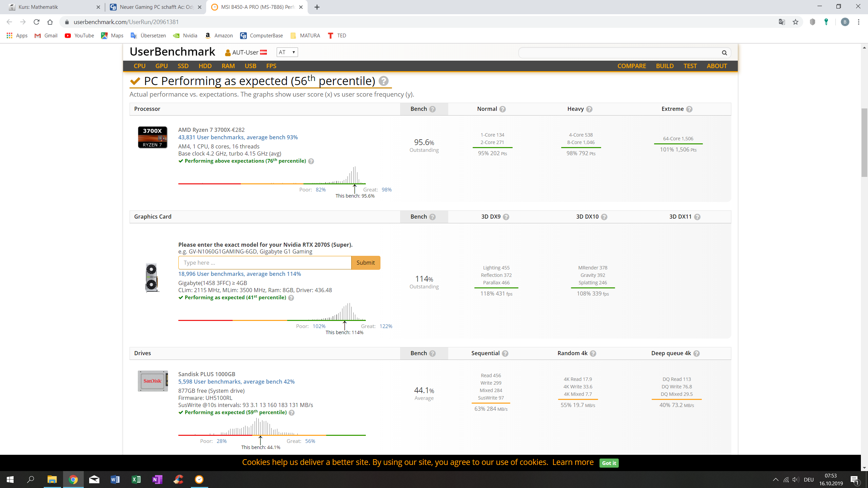
Task: Open the AT country dropdown
Action: click(x=287, y=52)
